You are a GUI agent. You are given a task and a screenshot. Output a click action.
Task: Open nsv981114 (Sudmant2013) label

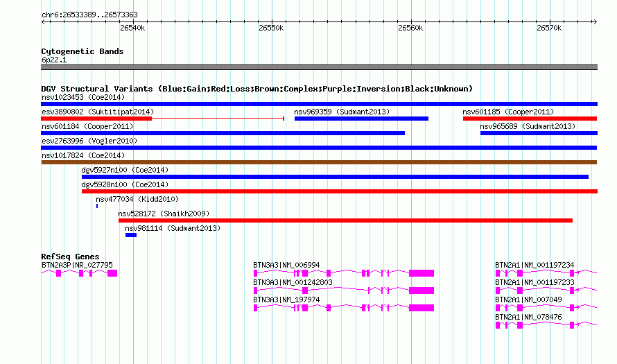pos(173,228)
